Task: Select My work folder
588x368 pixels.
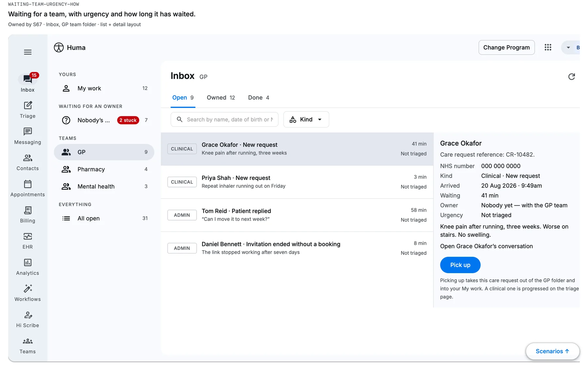Action: coord(104,88)
